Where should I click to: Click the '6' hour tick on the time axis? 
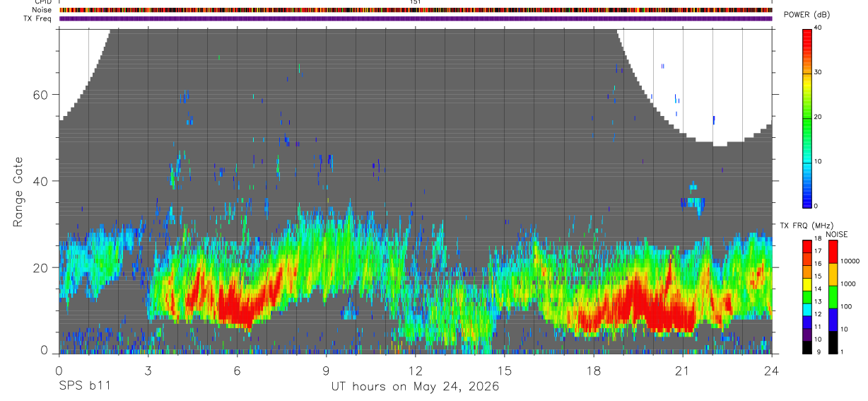tap(237, 370)
